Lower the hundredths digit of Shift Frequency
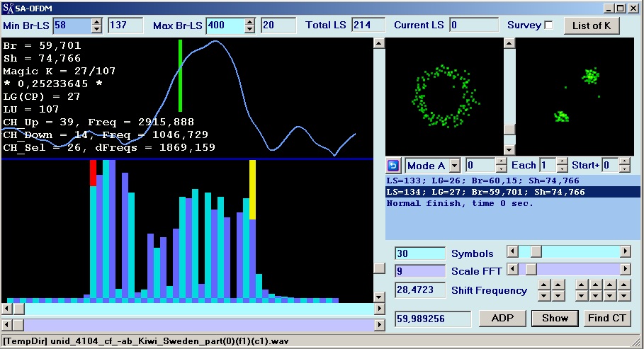Screen dimensions: 644x349 (596, 296)
